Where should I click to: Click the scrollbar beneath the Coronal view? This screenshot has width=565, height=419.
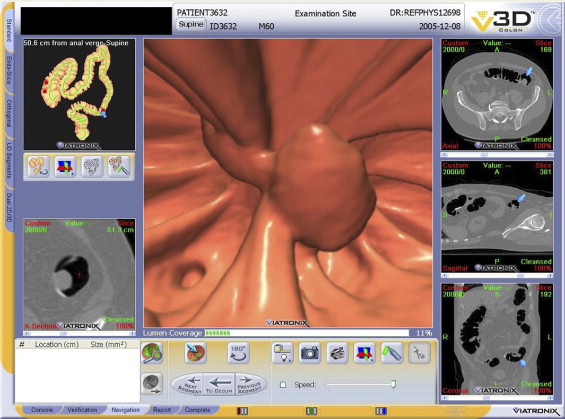tap(497, 398)
